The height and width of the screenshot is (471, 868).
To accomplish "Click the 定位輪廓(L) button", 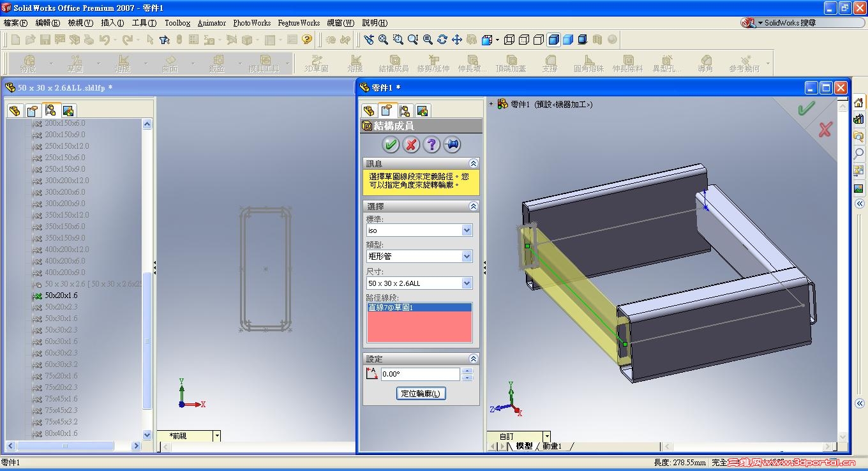I will (421, 393).
